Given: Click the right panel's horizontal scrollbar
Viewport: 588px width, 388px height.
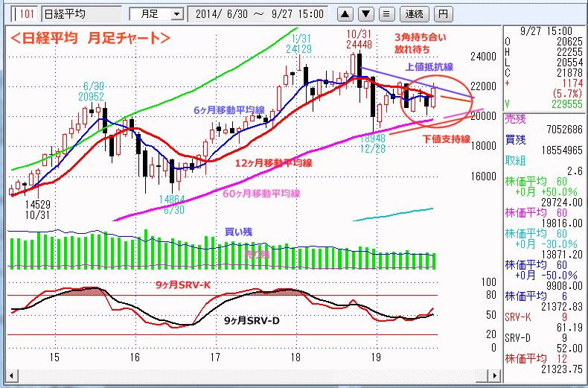Looking at the screenshot, I should 544,383.
